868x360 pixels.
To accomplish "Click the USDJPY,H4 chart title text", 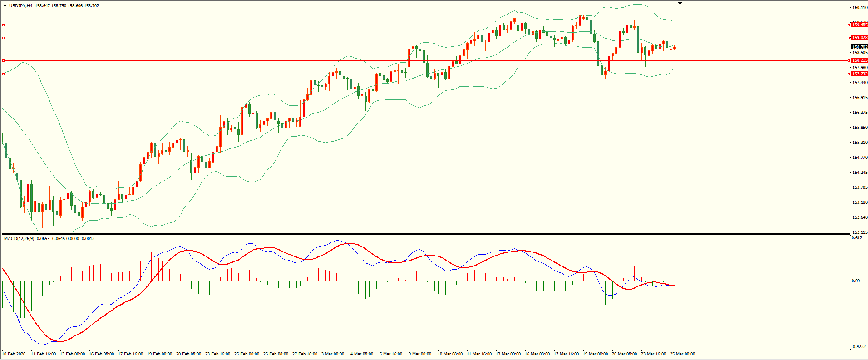I will coord(20,6).
